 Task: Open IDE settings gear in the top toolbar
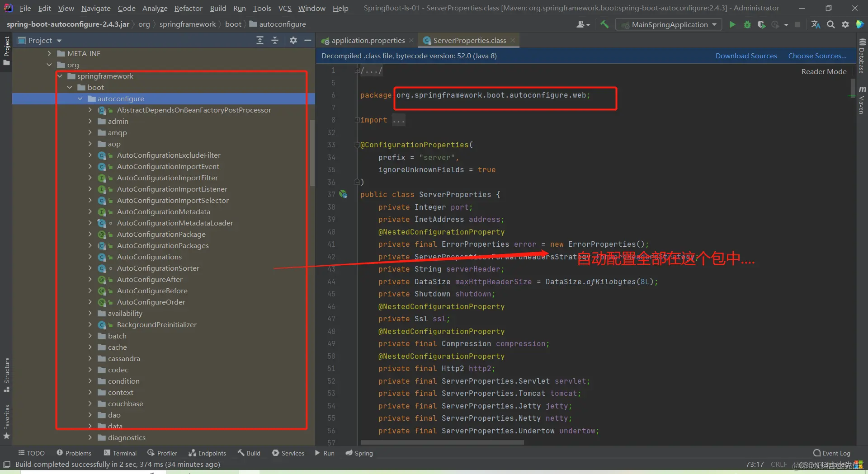click(x=845, y=24)
